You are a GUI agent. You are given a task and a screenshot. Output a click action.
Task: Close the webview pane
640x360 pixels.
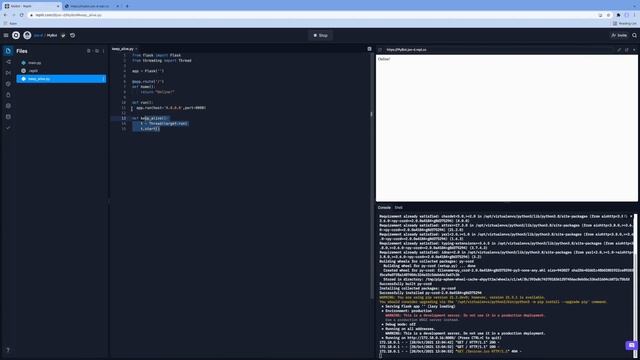(x=634, y=50)
